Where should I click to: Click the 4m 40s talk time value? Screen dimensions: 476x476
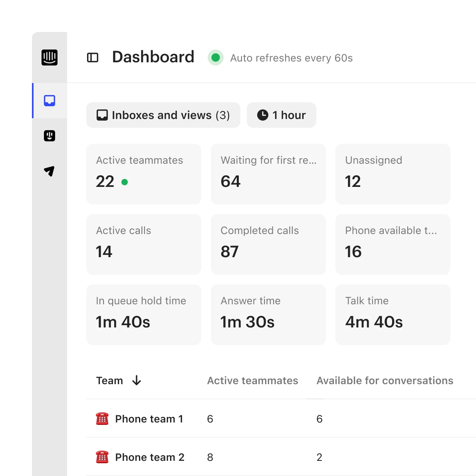point(374,322)
